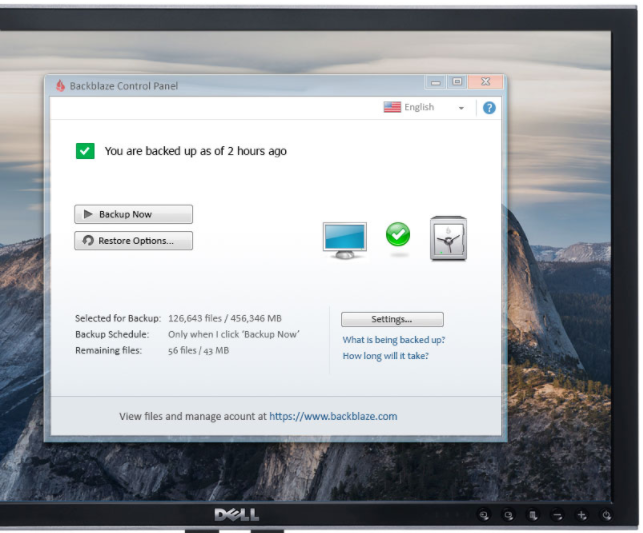
Task: Click the green backed-up checkmark box
Action: 85,151
